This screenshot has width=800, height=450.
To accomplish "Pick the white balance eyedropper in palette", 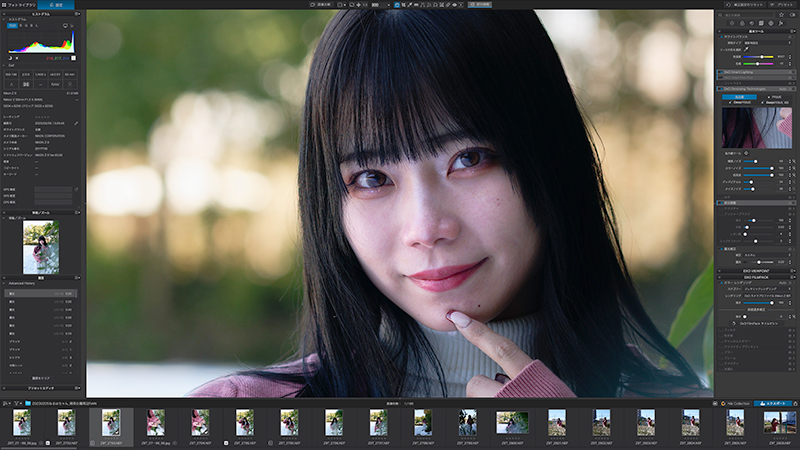I will pos(746,49).
